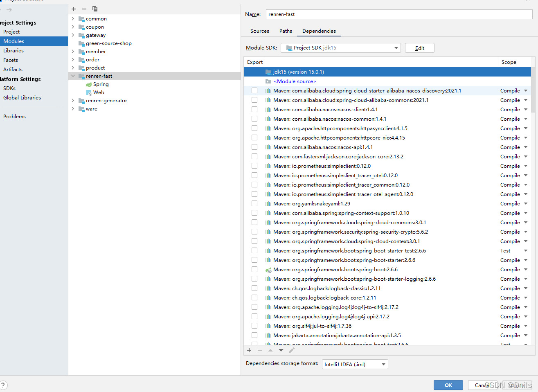Select Spring facet icon under renren-fast
The height and width of the screenshot is (392, 538).
(x=89, y=84)
